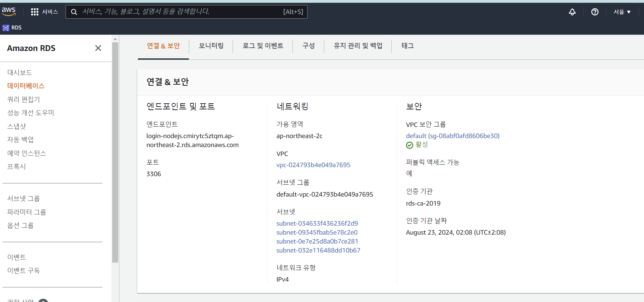Open 이벤트 in the sidebar

(x=16, y=257)
